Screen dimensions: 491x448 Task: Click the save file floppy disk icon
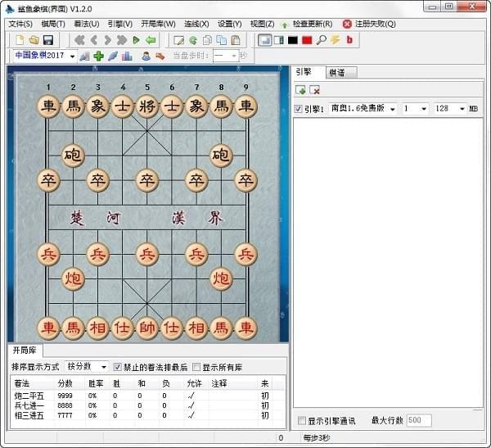[x=48, y=40]
